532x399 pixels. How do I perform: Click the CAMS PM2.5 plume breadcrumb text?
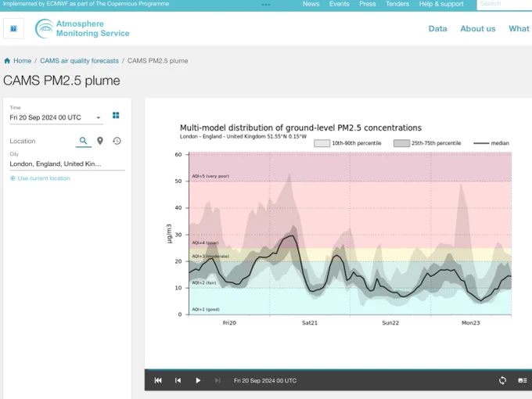[x=157, y=61]
